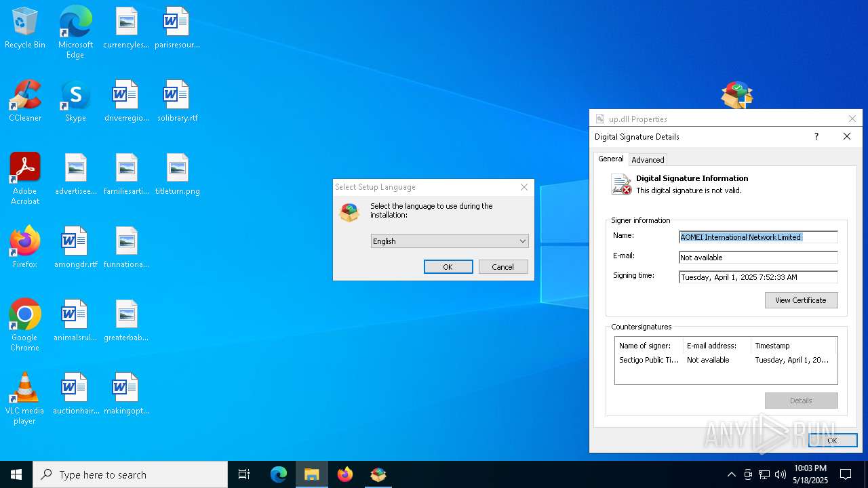The height and width of the screenshot is (488, 868).
Task: Open the Windows Start menu
Action: pos(16,474)
